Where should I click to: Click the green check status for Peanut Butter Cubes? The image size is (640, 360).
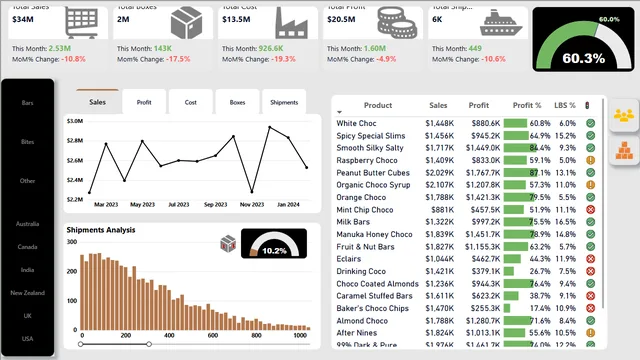pyautogui.click(x=590, y=173)
